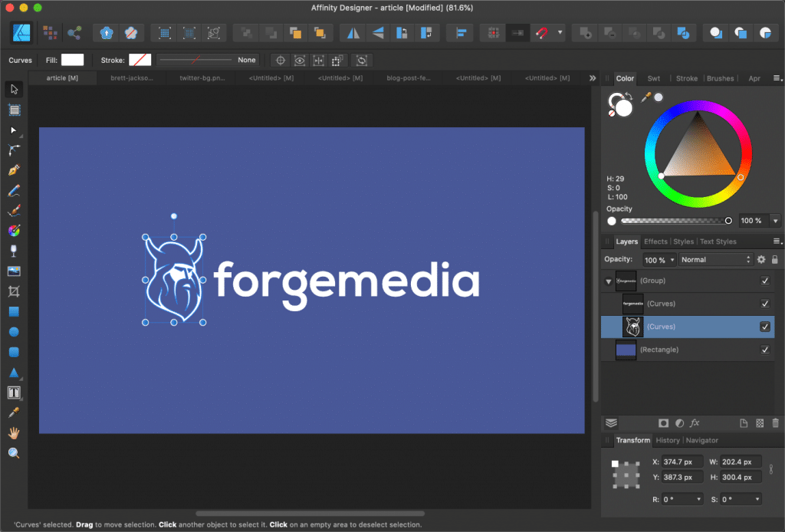The width and height of the screenshot is (785, 532).
Task: Toggle visibility of selected viking Curves layer
Action: pyautogui.click(x=765, y=327)
